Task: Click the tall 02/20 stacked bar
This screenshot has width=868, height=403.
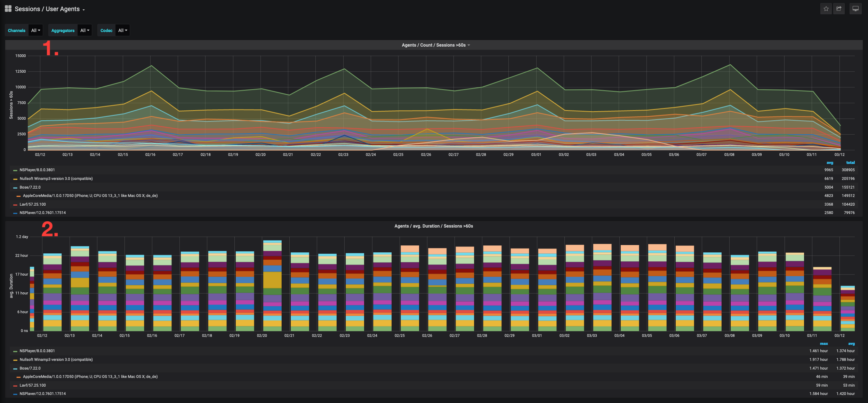Action: pos(272,285)
